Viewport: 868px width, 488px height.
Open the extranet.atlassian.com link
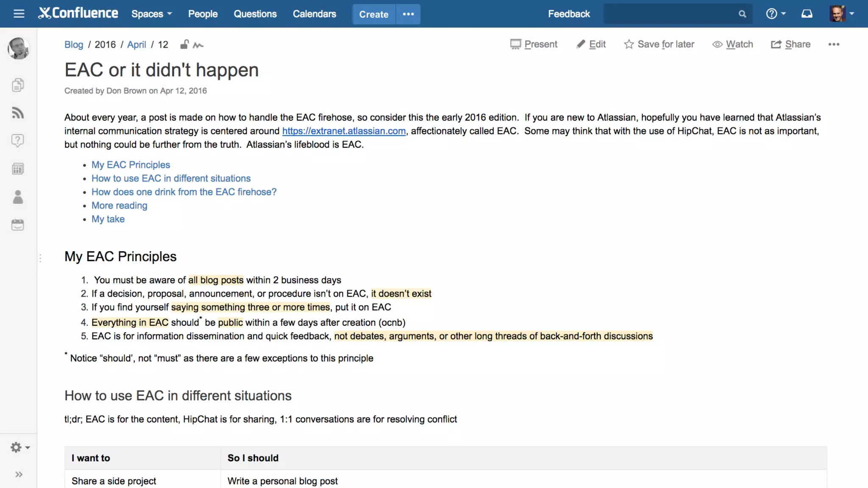coord(344,131)
